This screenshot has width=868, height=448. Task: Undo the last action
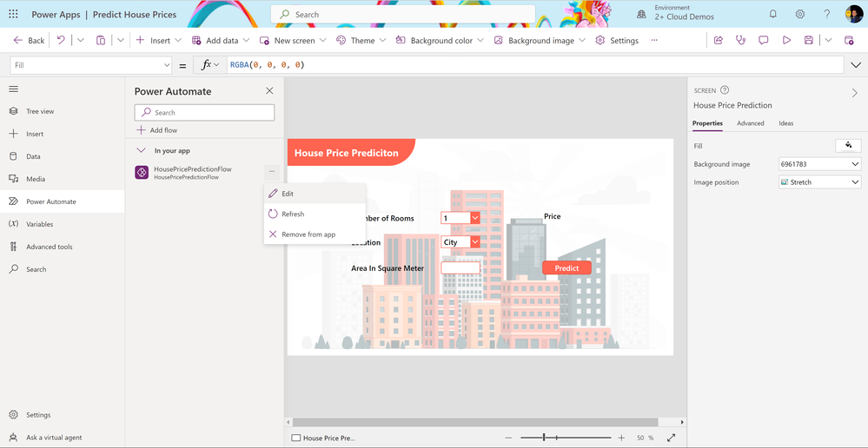(x=62, y=41)
